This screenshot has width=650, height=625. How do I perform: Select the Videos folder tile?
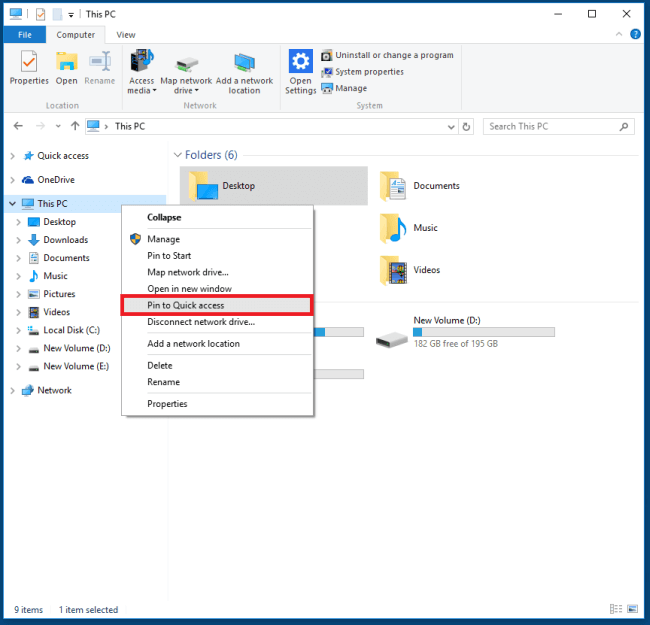[x=410, y=270]
